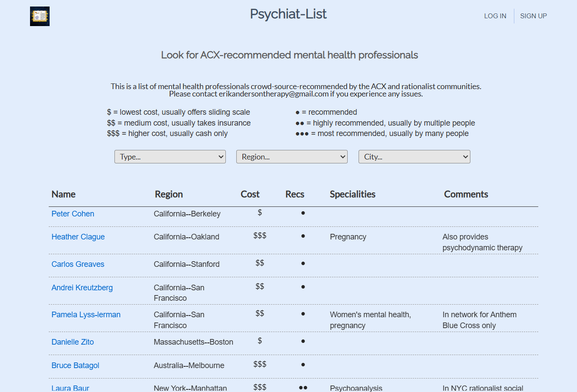Screen dimensions: 577x392
Task: Sort by the Name column header
Action: (64, 194)
